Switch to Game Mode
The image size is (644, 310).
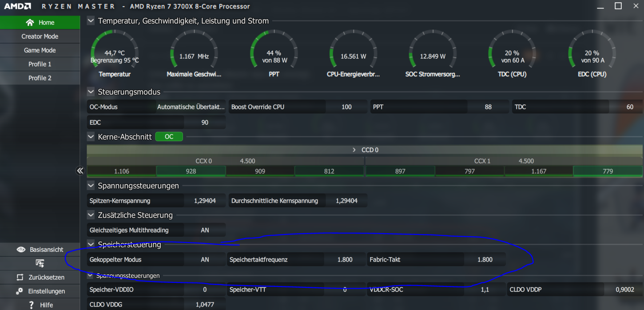(40, 50)
